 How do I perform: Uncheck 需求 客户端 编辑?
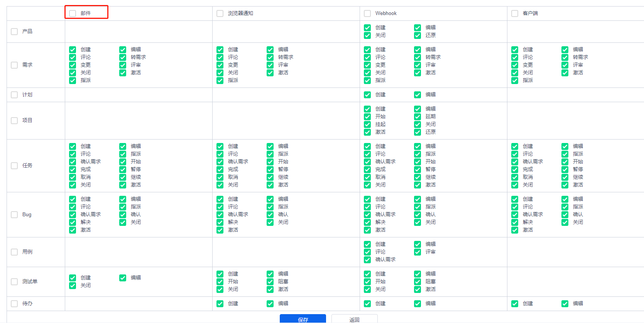565,50
